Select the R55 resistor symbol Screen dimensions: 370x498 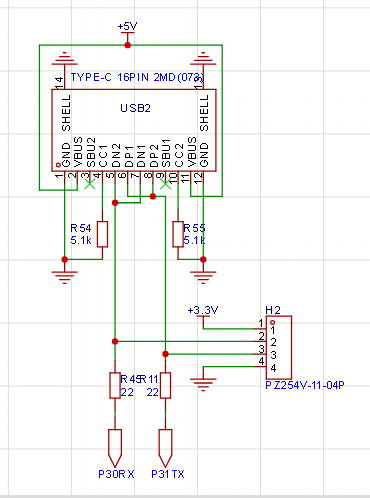coord(178,234)
